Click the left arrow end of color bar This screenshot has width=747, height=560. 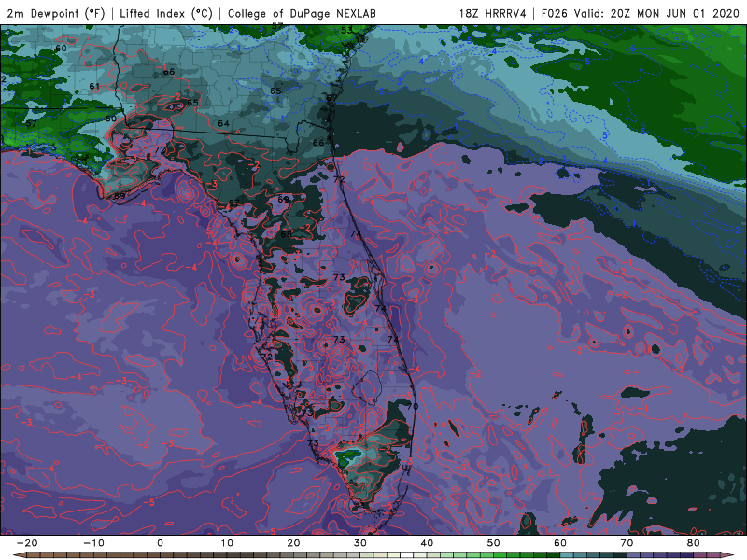pyautogui.click(x=18, y=555)
